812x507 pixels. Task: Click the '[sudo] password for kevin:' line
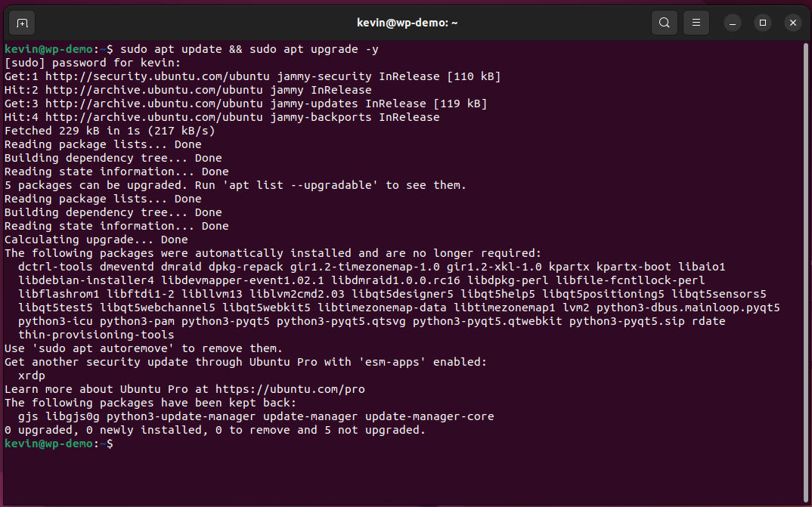tap(93, 63)
